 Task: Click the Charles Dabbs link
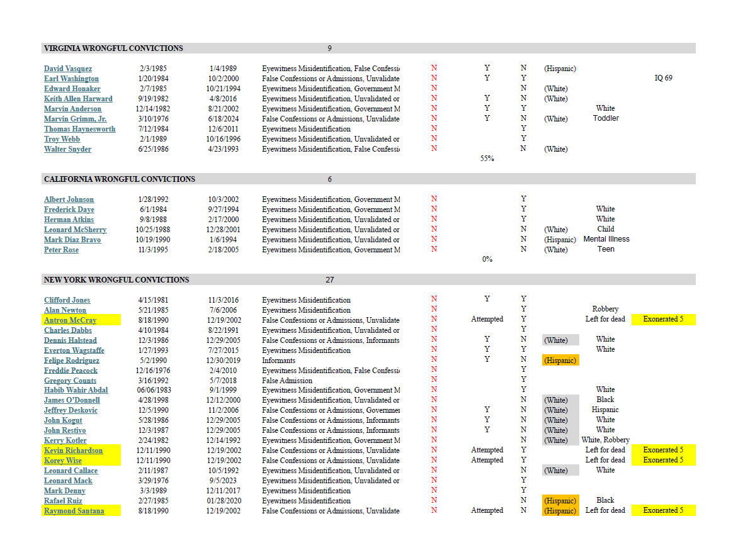[68, 330]
